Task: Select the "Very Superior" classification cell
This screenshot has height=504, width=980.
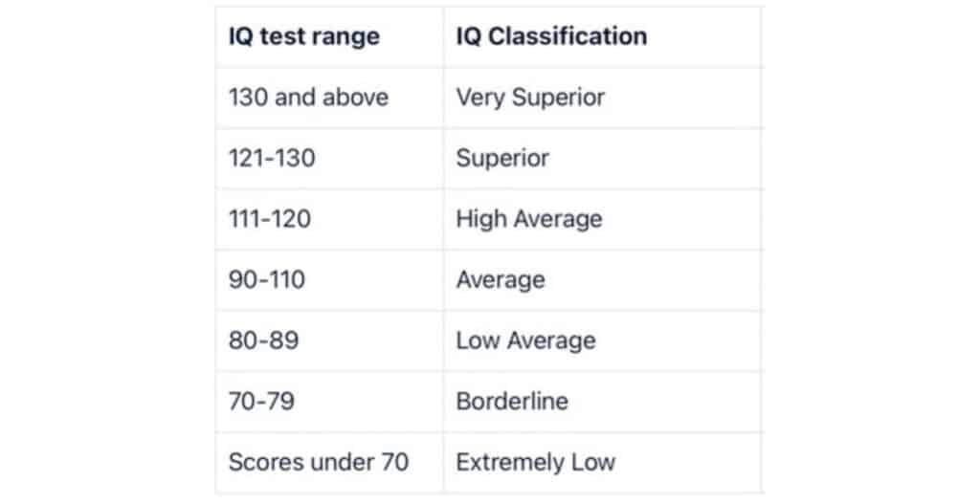Action: [530, 97]
